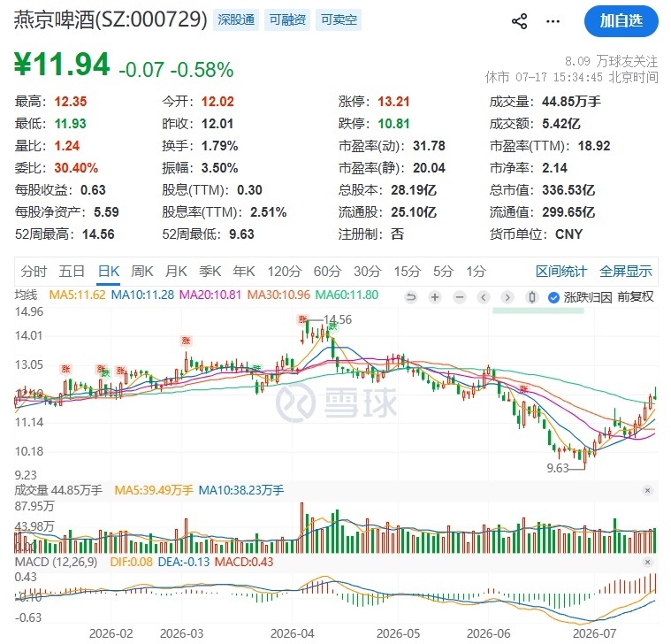This screenshot has height=644, width=671.
Task: Switch to the 30分 chart tab
Action: click(367, 271)
